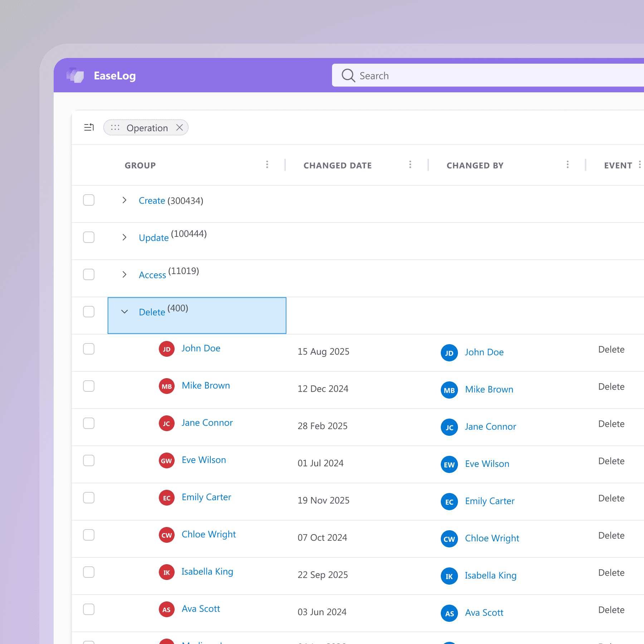Click the blue JD avatar in Changed By
Viewport: 644px width, 644px height.
coord(449,353)
